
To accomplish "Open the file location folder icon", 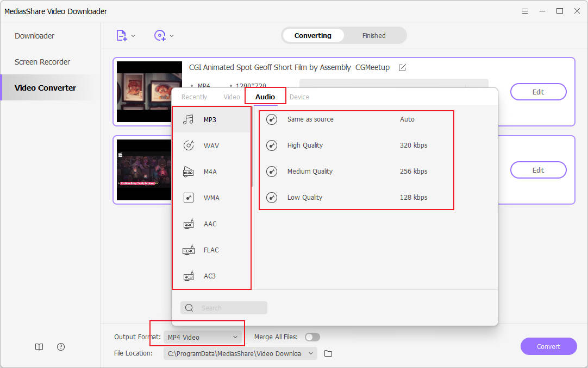I will point(328,353).
